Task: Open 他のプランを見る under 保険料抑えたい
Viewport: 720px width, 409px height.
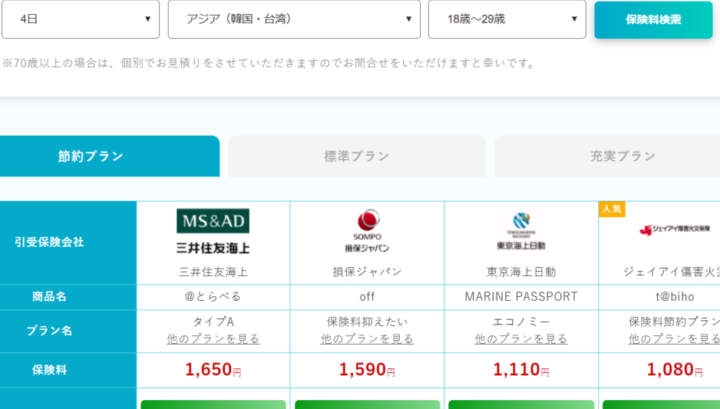Action: click(x=367, y=339)
